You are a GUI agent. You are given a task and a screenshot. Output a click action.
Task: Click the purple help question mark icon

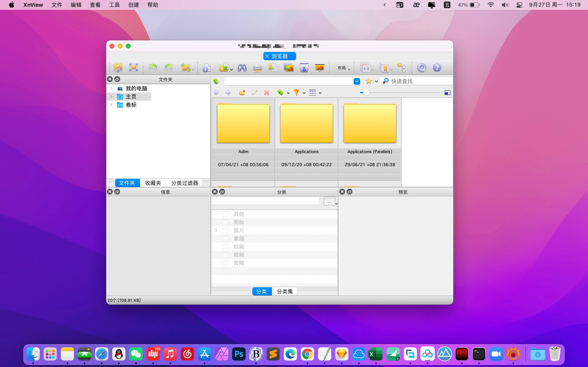click(437, 68)
